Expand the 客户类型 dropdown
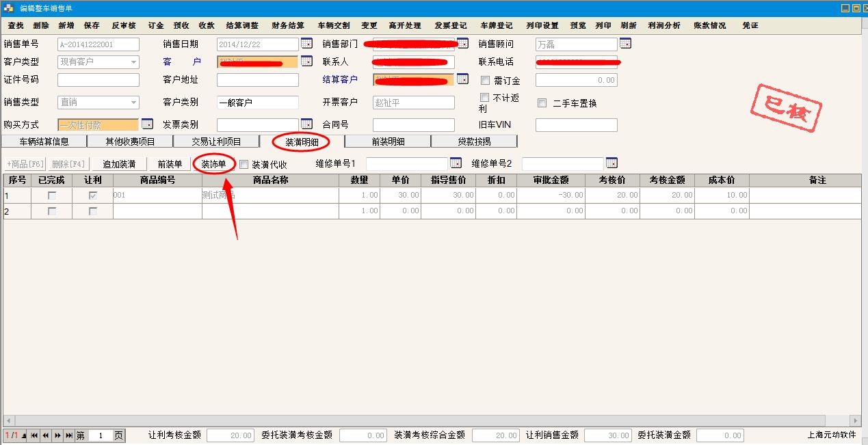This screenshot has width=868, height=445. 133,62
